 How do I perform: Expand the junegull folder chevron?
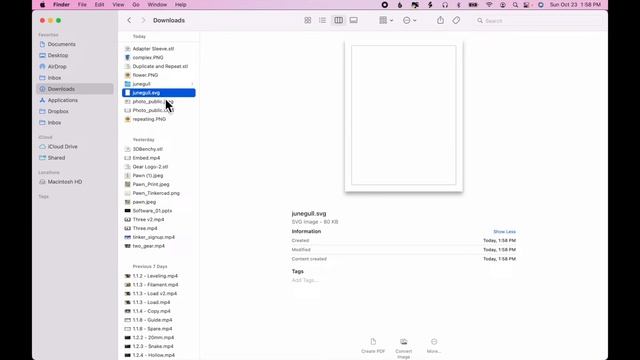(192, 84)
